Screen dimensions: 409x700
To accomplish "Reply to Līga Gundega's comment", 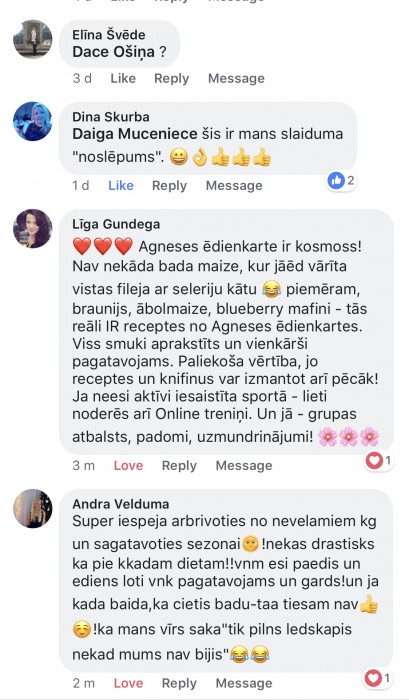I will click(179, 466).
